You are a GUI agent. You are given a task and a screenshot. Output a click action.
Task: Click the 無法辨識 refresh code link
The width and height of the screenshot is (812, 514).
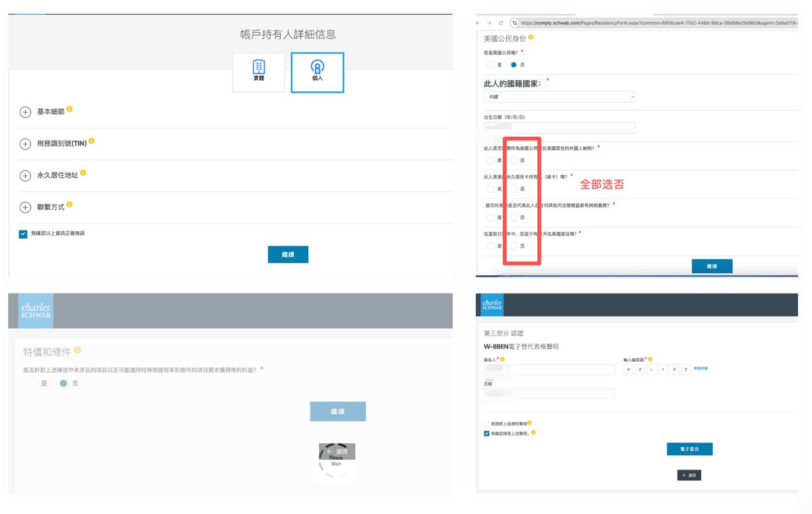702,368
